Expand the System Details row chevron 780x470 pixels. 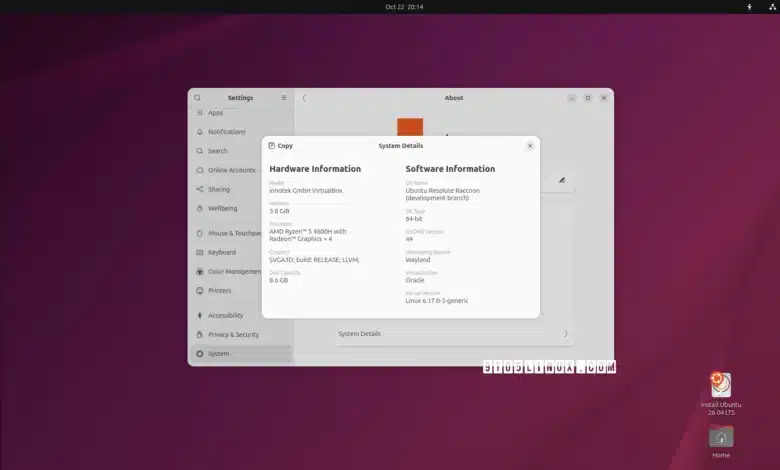coord(566,334)
